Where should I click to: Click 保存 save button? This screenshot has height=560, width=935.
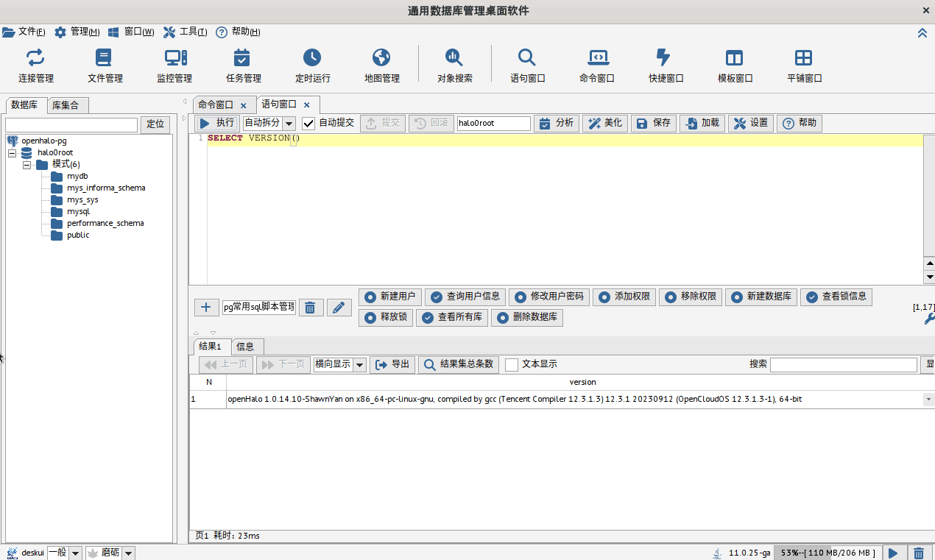[x=654, y=123]
